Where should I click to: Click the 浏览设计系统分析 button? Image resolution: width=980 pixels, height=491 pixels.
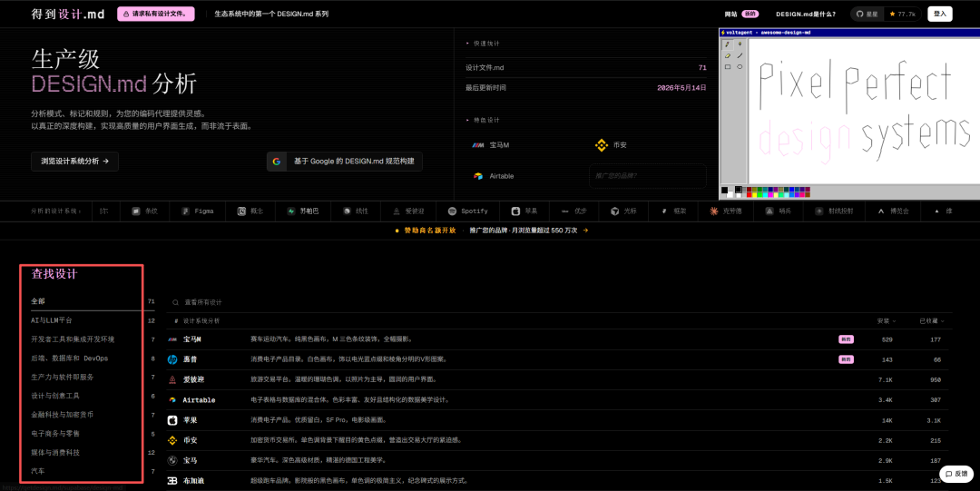pos(75,162)
